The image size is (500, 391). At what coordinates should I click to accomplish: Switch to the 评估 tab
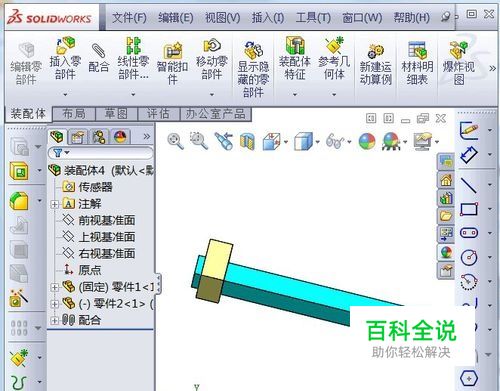[159, 114]
